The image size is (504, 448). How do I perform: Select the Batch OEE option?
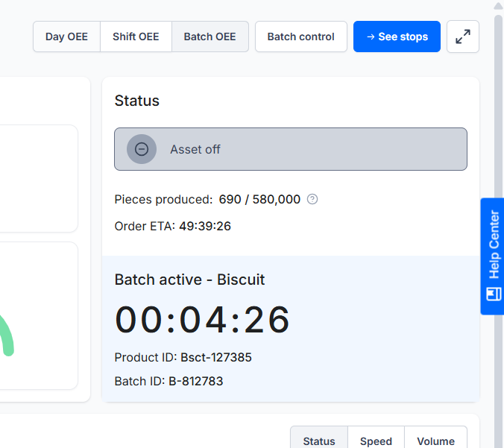tap(210, 37)
